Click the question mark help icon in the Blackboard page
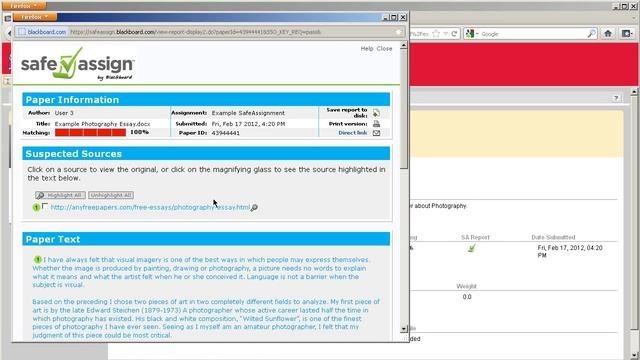 point(616,98)
